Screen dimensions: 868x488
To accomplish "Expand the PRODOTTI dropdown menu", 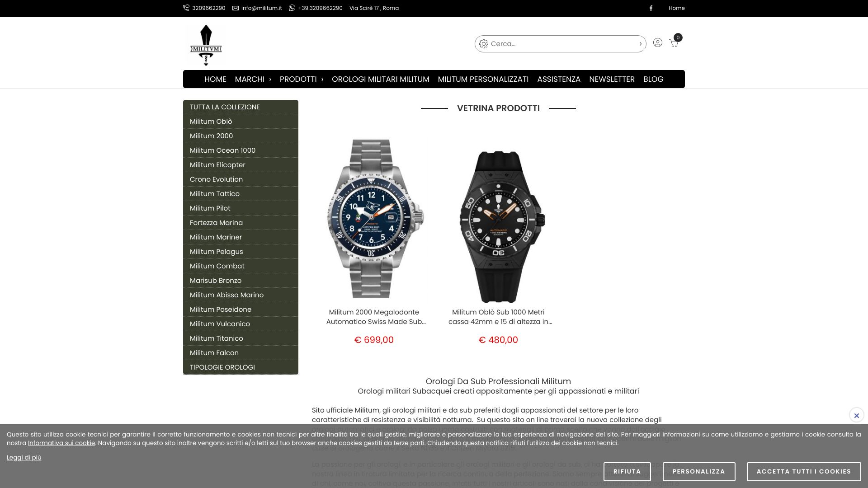I will point(302,79).
